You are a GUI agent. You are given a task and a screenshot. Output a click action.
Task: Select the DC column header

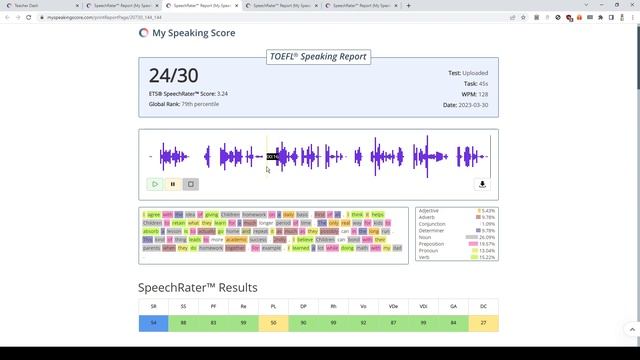[483, 307]
